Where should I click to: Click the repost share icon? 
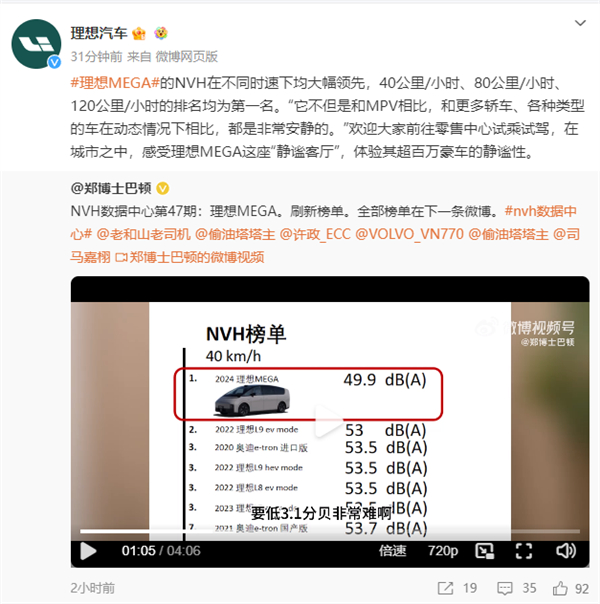[x=445, y=588]
